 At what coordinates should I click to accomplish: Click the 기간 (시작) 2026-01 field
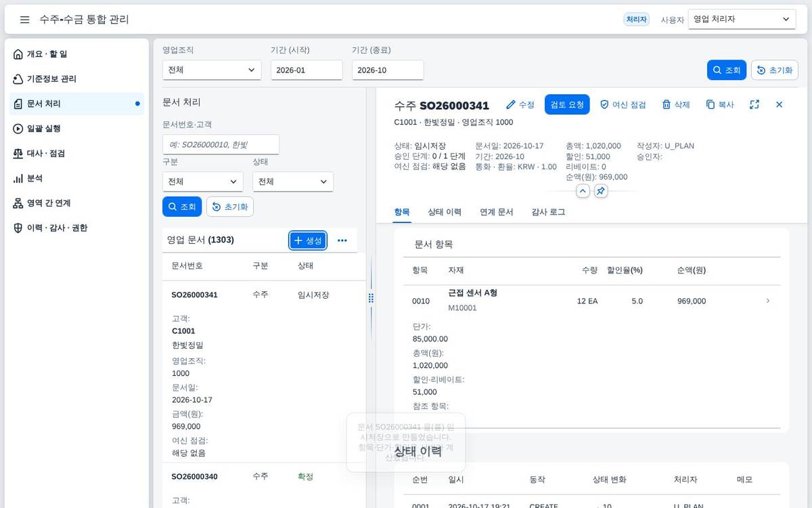pyautogui.click(x=307, y=70)
